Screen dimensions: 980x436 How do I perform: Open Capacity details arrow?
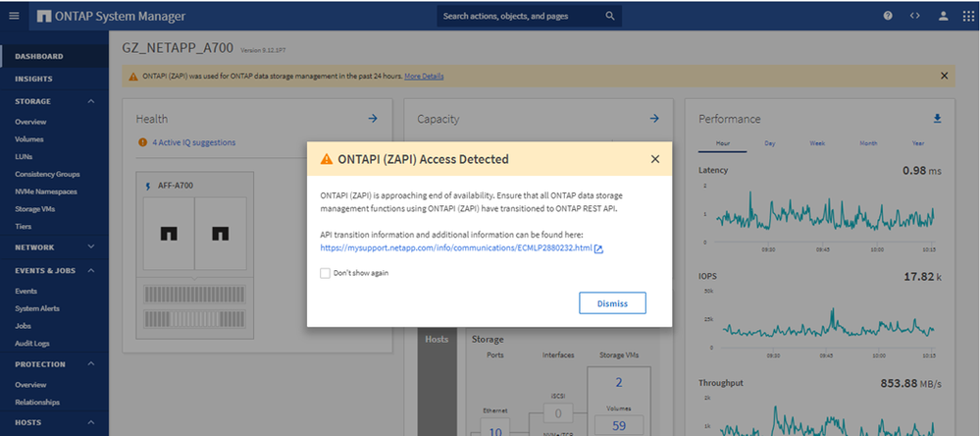(654, 118)
